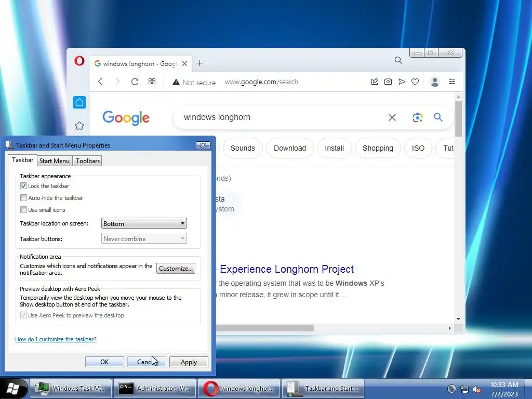Open Windows Task Manager taskbar button

[71, 389]
